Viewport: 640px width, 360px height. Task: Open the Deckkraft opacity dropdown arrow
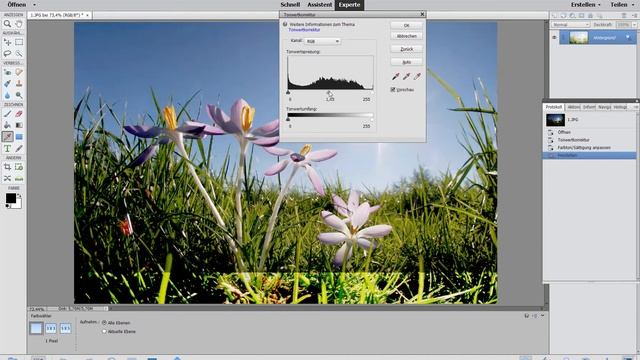point(634,25)
